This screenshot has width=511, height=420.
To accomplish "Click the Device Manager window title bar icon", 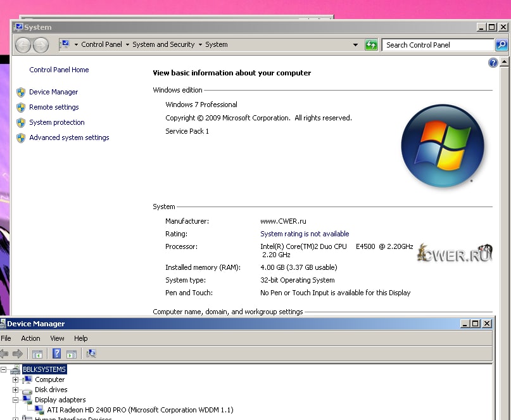I will [x=3, y=324].
